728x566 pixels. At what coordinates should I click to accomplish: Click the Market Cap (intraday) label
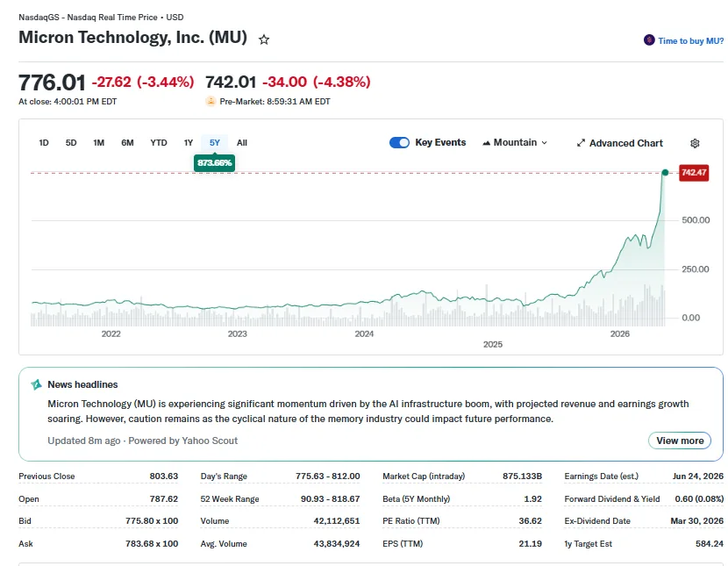[424, 476]
